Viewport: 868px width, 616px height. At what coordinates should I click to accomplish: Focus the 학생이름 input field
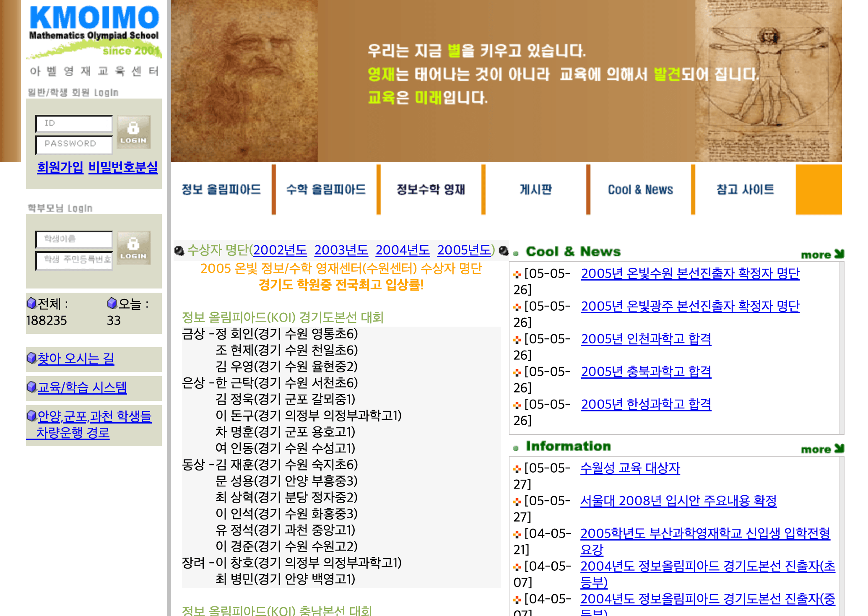(x=74, y=239)
